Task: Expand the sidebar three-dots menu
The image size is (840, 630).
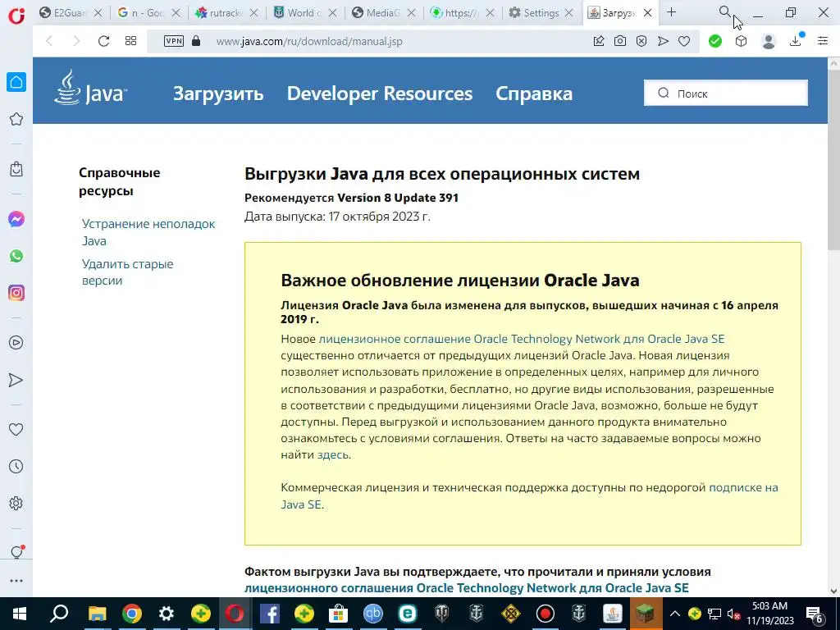Action: click(16, 581)
